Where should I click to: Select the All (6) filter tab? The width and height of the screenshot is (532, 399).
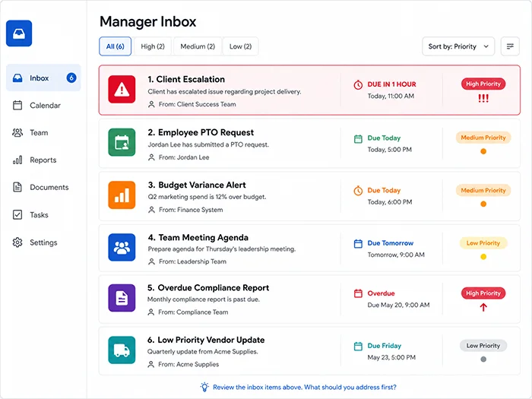coord(115,46)
